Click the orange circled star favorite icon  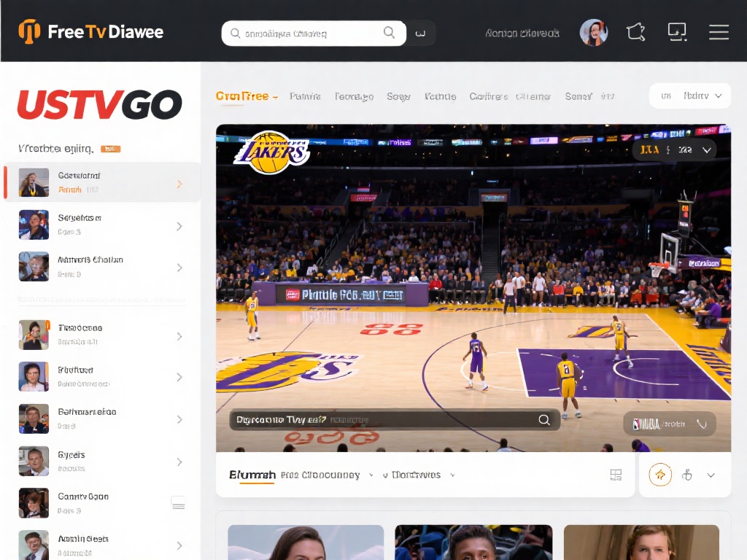(x=660, y=475)
